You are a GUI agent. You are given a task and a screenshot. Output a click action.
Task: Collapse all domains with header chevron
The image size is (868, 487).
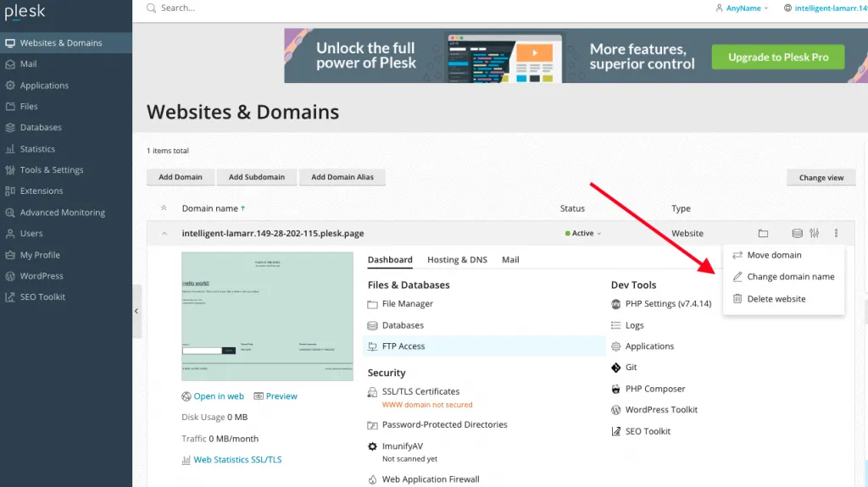164,208
